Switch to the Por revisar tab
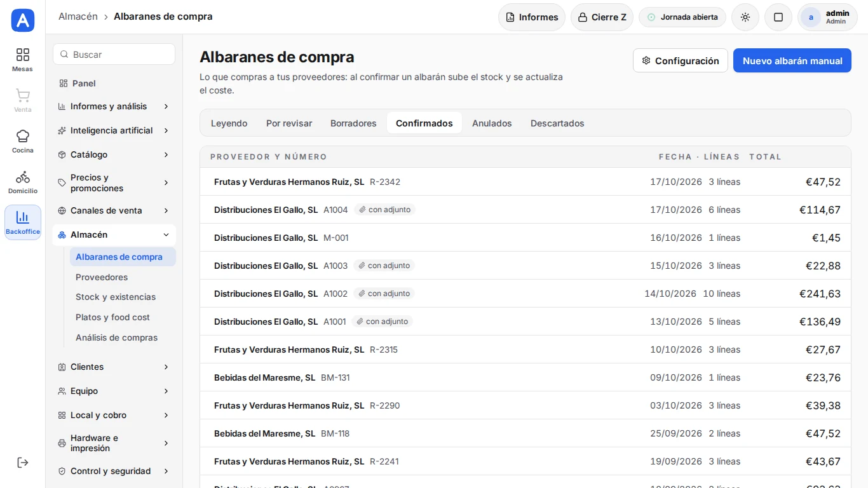 tap(289, 123)
